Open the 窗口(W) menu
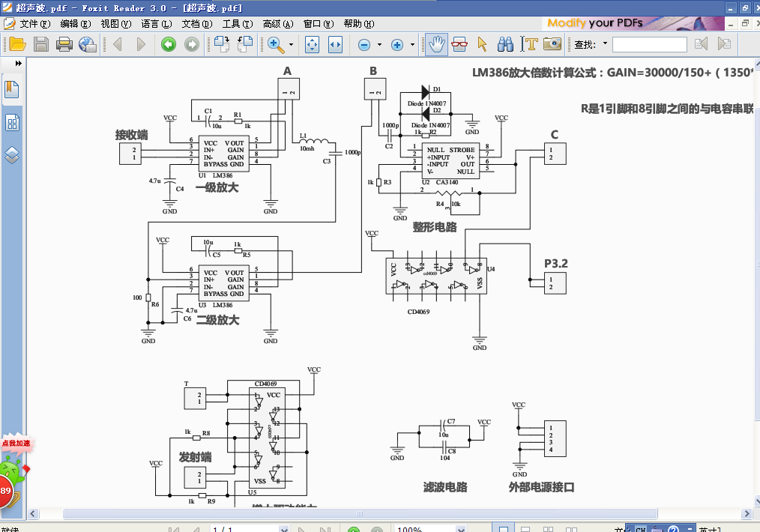The width and height of the screenshot is (760, 532). click(x=319, y=24)
